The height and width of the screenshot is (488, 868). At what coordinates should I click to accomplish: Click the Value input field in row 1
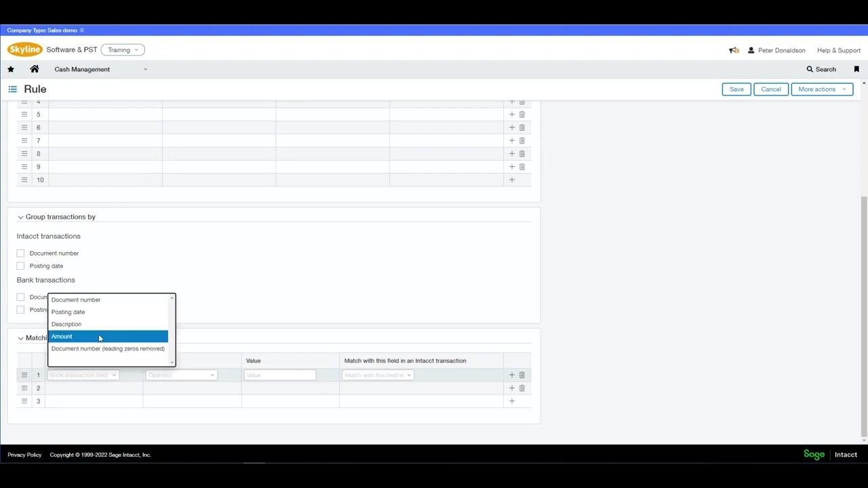pos(279,375)
